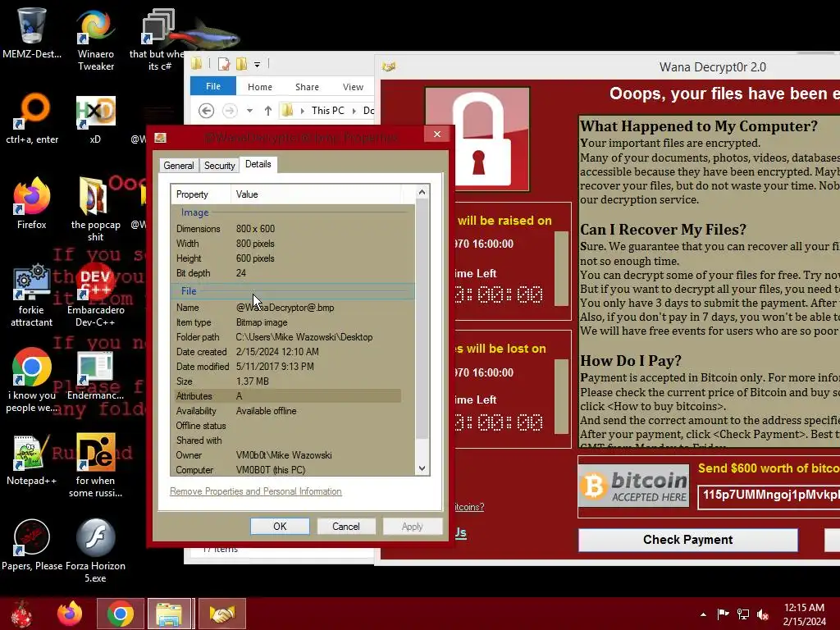Screen dimensions: 840x630
Task: Switch to Chrome in the taskbar
Action: 121,614
